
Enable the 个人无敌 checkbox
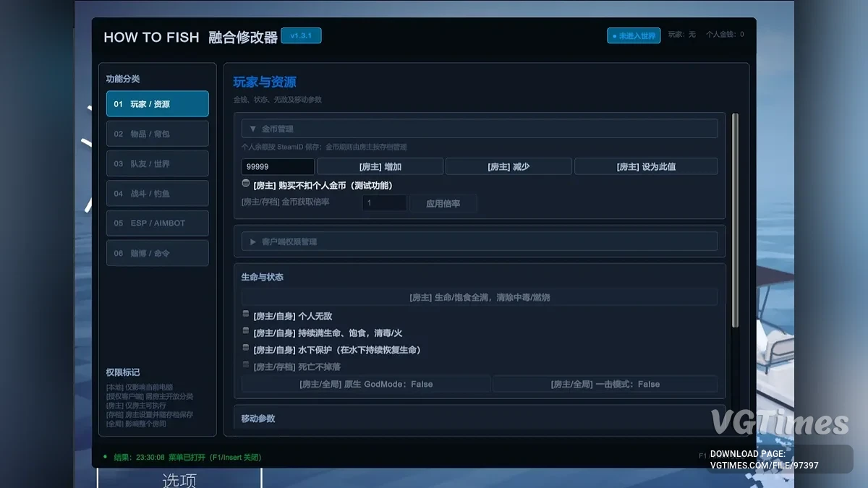coord(246,314)
